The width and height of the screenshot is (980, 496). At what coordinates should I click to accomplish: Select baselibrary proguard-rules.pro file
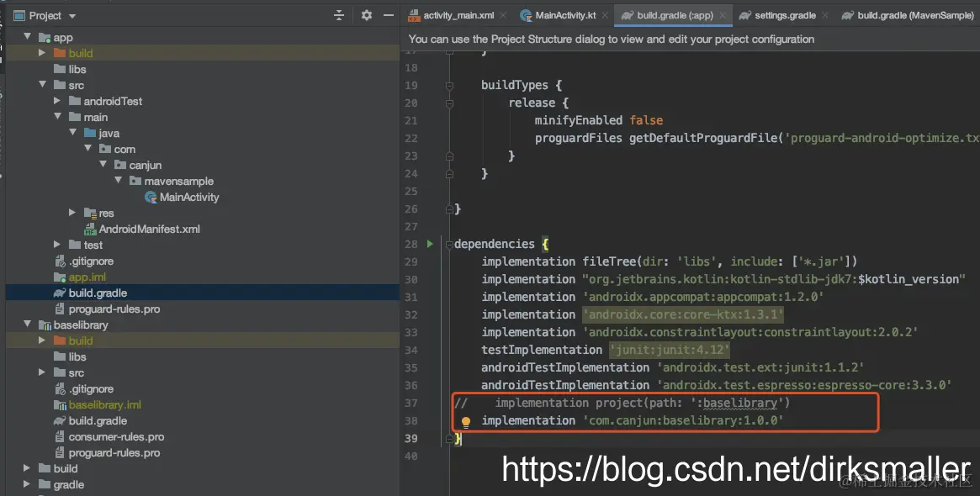[114, 453]
